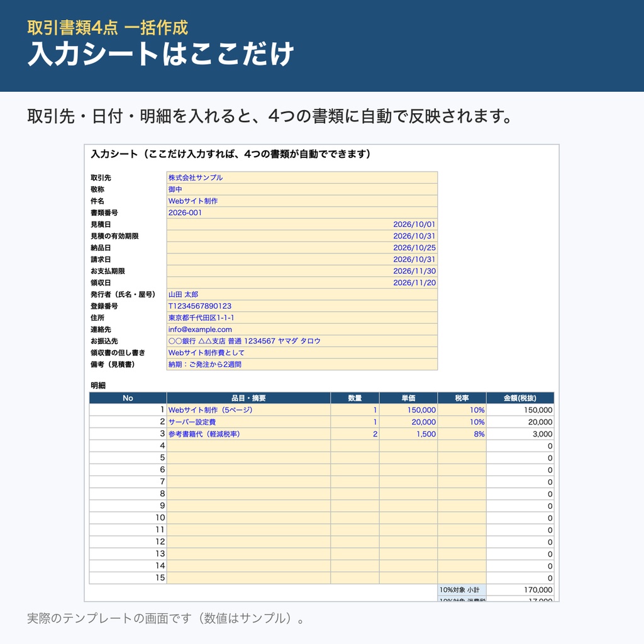This screenshot has width=644, height=644.
Task: Select the 書類番号 cell 2026-001
Action: (302, 213)
